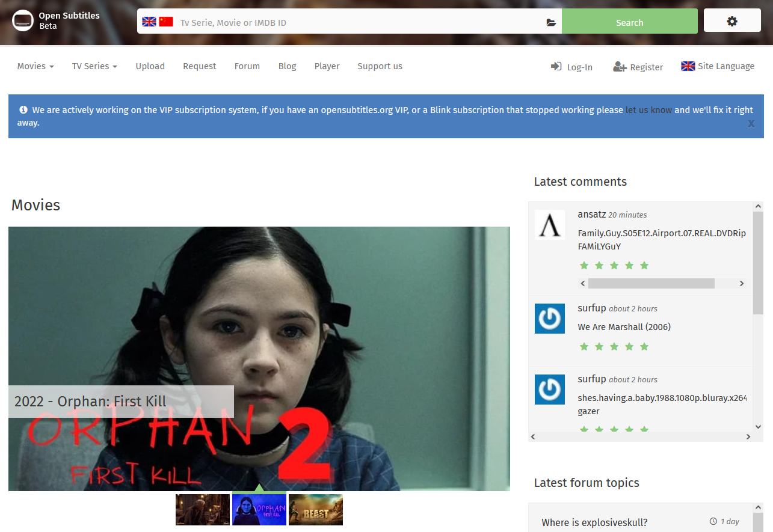Click right arrow of ansatz comment scrollbar

click(x=742, y=283)
